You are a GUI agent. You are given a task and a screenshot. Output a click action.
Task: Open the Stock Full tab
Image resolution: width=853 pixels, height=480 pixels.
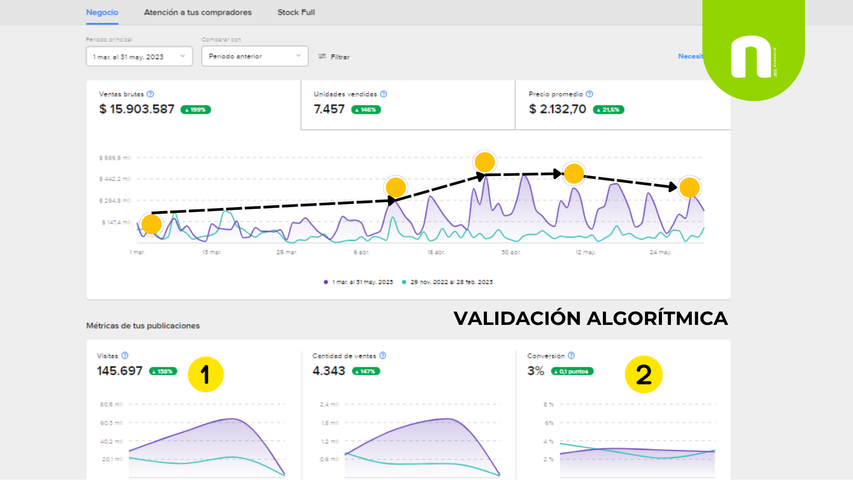click(x=296, y=12)
